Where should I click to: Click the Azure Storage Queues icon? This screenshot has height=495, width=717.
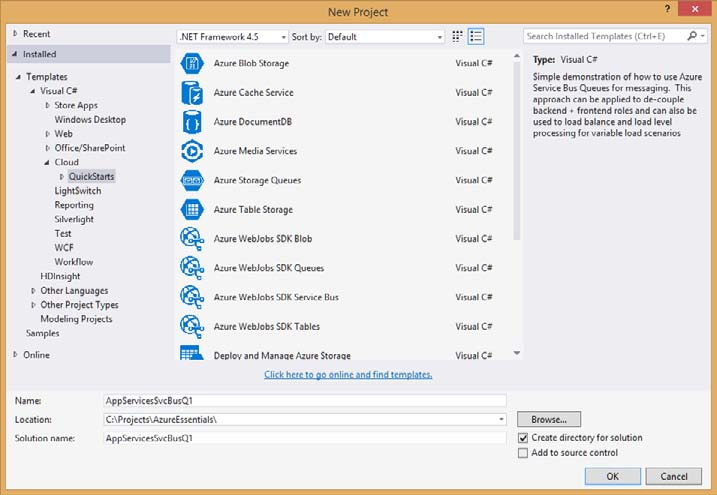click(192, 180)
